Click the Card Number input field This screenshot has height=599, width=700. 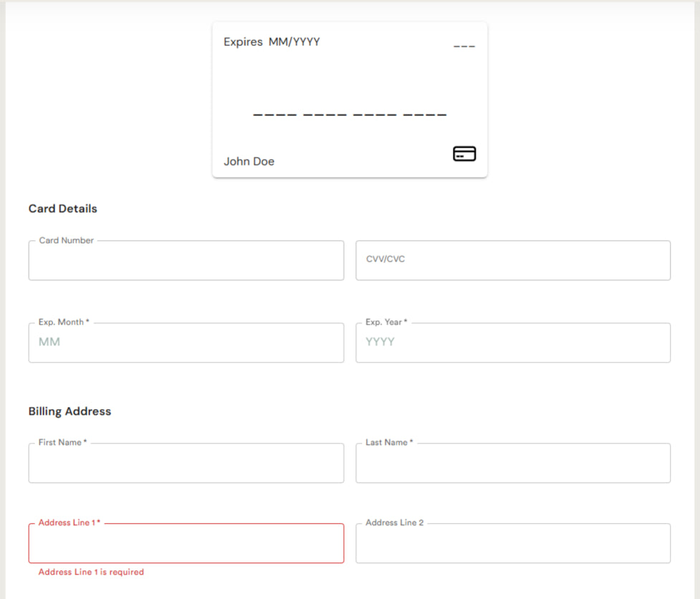tap(186, 261)
